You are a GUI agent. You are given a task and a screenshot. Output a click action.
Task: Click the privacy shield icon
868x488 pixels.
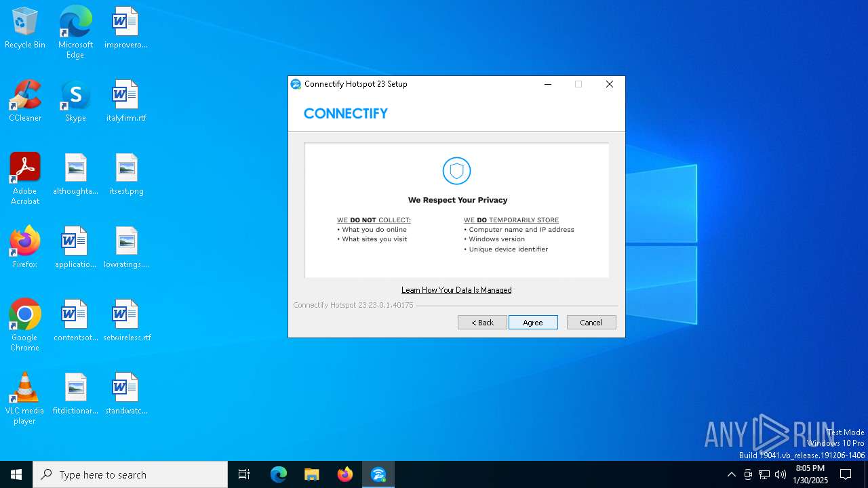pos(456,170)
